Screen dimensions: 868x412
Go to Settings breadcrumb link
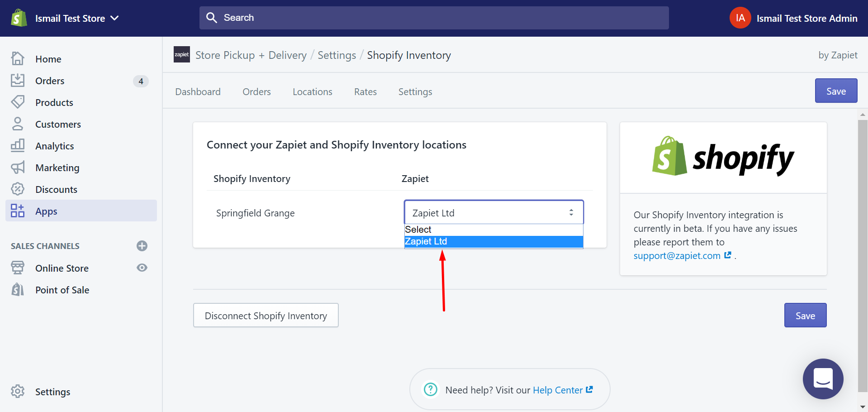[337, 55]
